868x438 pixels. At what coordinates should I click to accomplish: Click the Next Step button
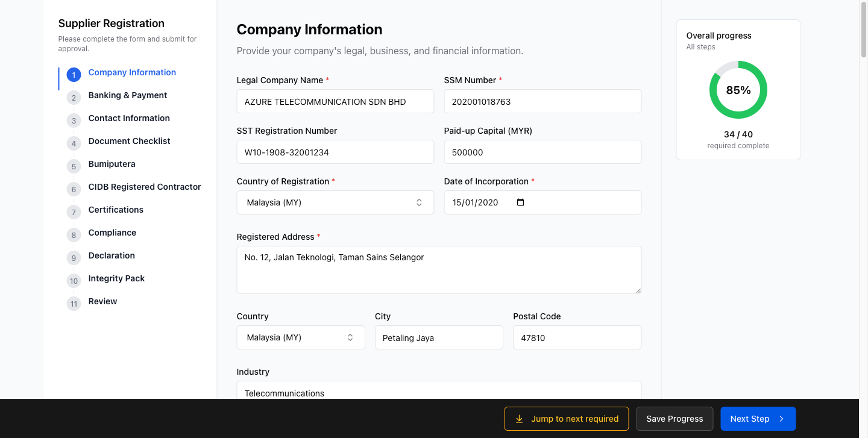tap(758, 419)
